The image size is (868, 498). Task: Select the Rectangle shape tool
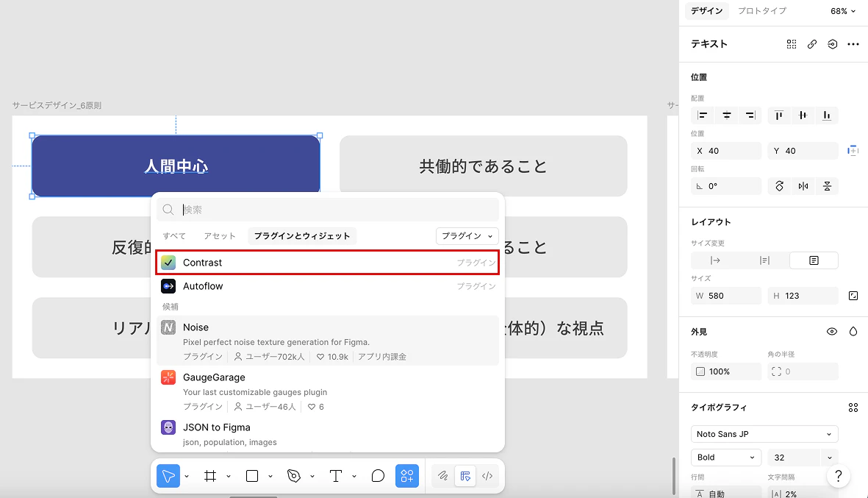click(252, 476)
